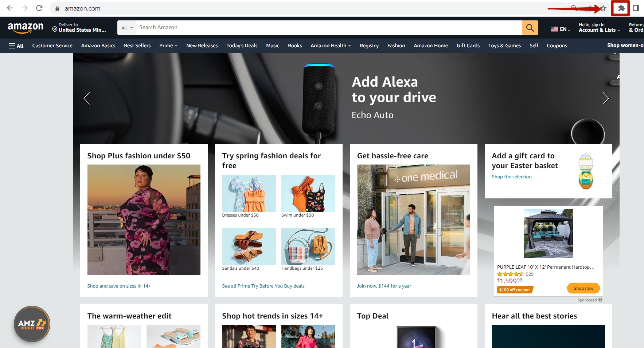Expand the Account & Lists menu

599,28
